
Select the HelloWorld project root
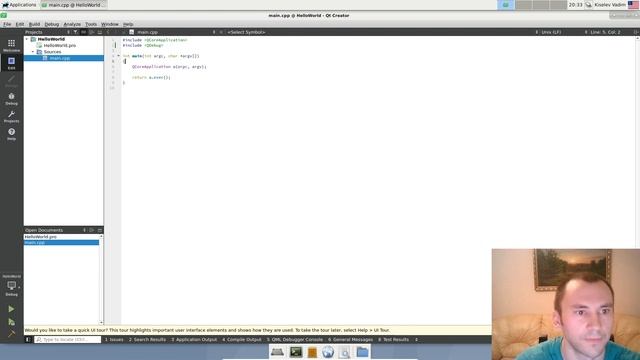coord(51,39)
